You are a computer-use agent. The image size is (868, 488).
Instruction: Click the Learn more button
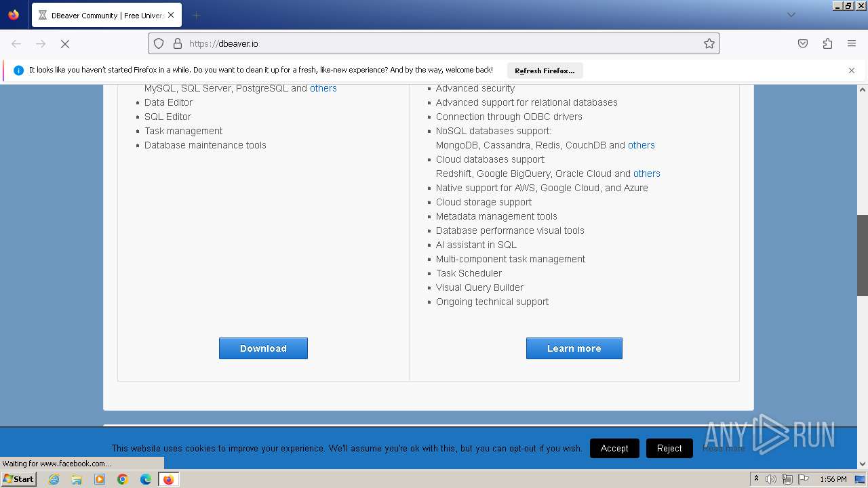point(574,348)
